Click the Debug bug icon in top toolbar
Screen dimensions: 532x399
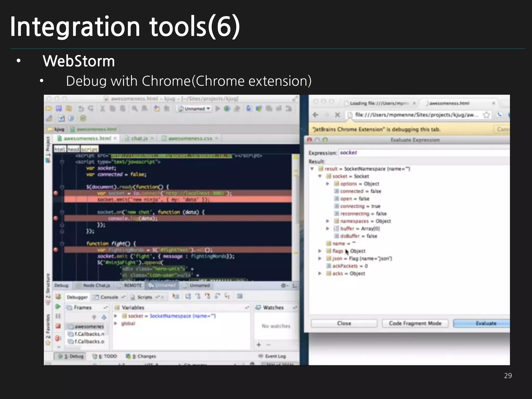[x=227, y=109]
